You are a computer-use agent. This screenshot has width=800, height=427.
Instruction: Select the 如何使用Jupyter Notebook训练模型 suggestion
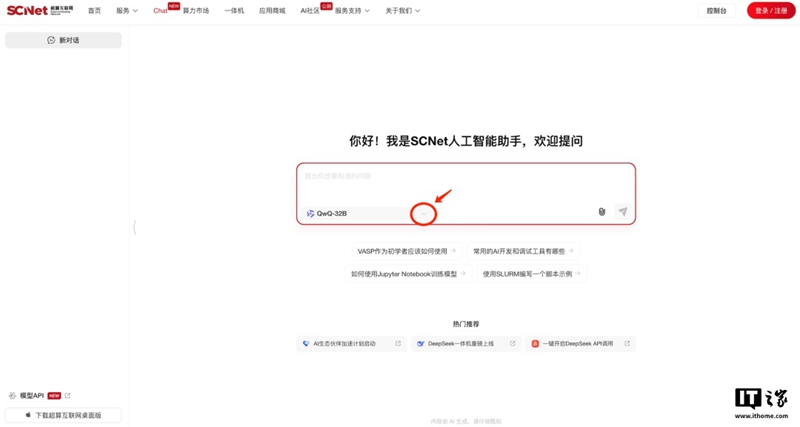click(x=408, y=274)
